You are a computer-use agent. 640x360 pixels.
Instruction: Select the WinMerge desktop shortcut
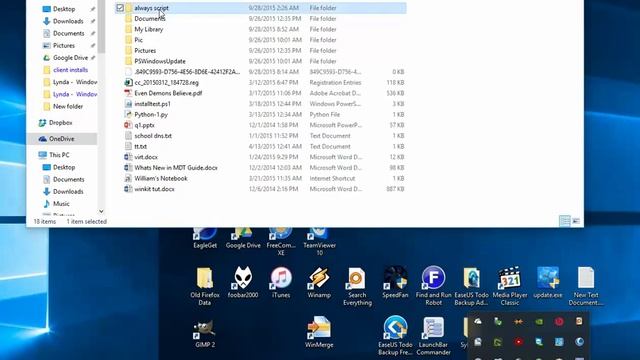(x=319, y=332)
